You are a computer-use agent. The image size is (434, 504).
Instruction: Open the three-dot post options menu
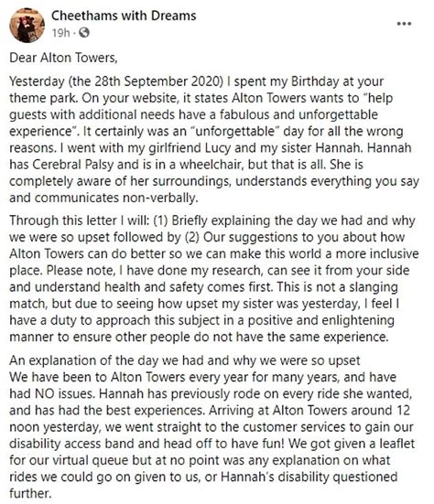point(404,24)
